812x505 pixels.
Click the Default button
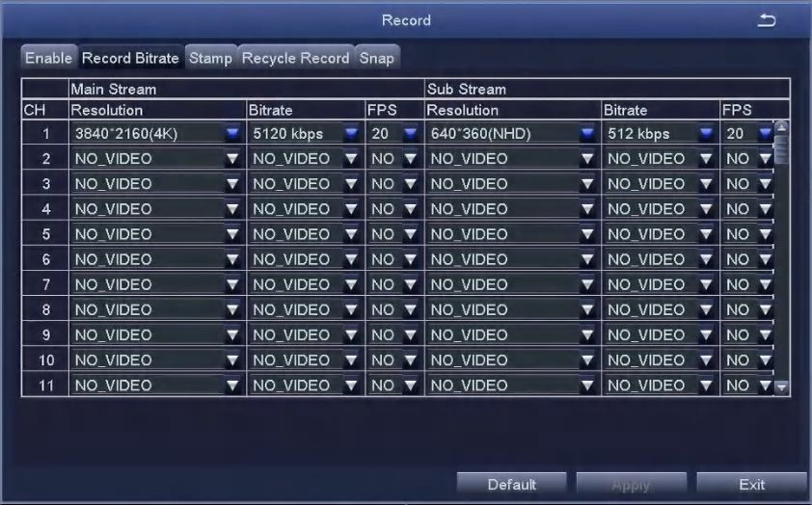tap(512, 485)
